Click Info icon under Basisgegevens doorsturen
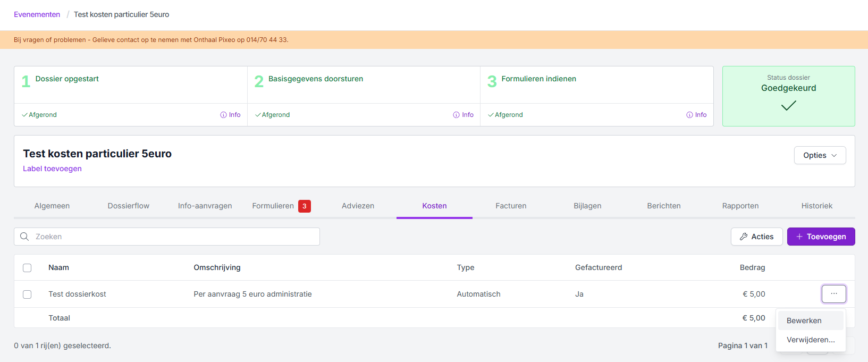Image resolution: width=868 pixels, height=362 pixels. (x=456, y=115)
